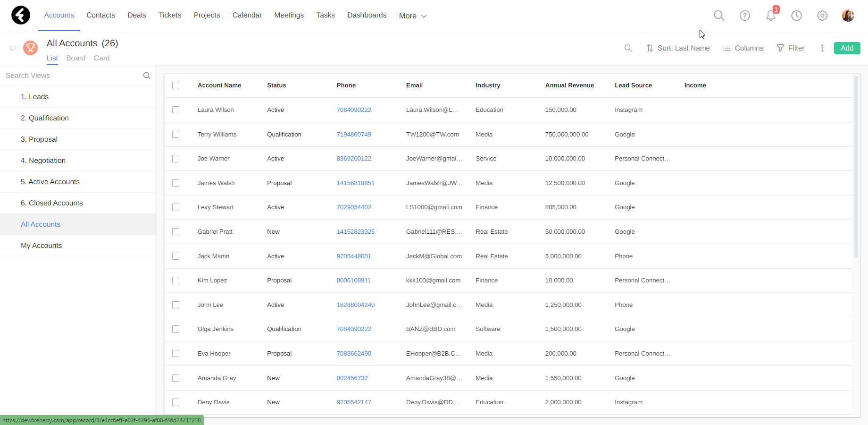Viewport: 868px width, 425px height.
Task: Open the three-dot more options menu
Action: [822, 48]
